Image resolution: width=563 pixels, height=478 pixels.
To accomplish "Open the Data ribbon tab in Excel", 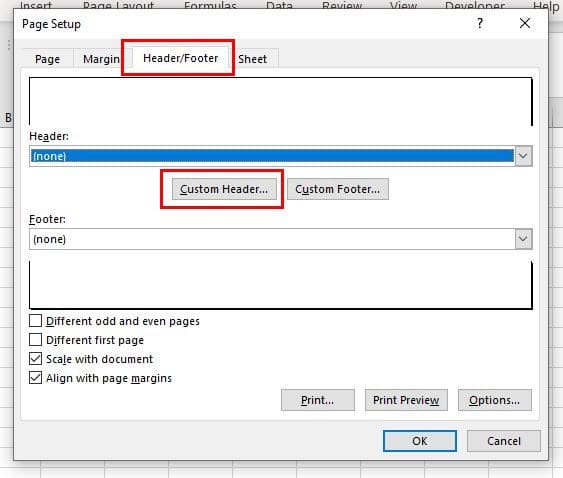I will click(279, 5).
